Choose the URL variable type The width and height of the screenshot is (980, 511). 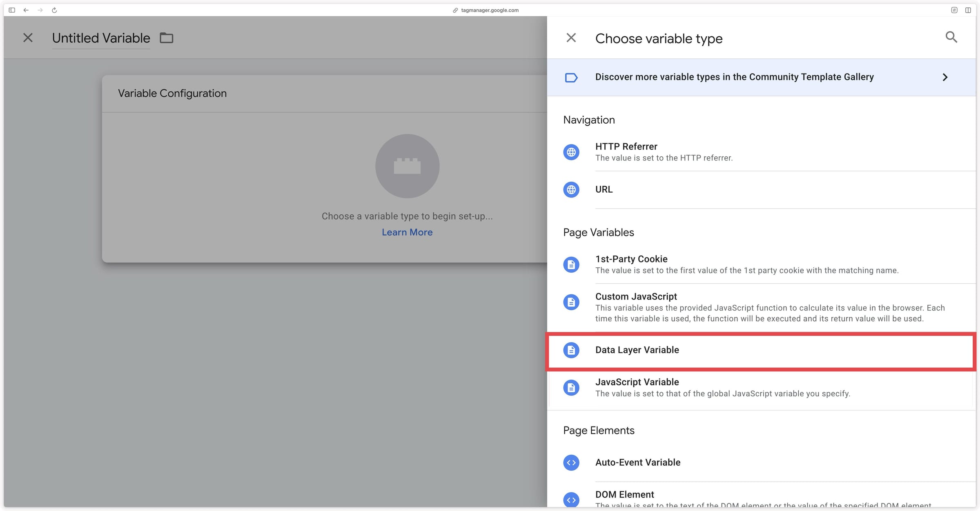(x=761, y=190)
